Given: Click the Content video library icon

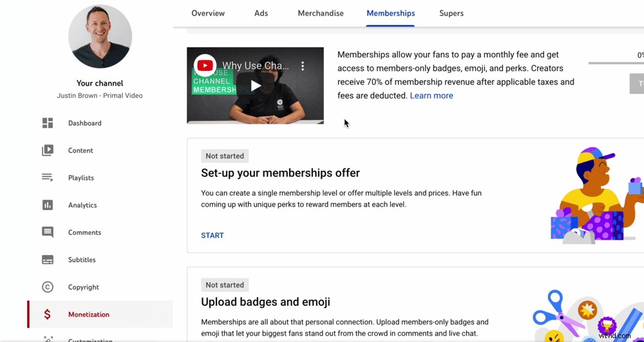Looking at the screenshot, I should pyautogui.click(x=48, y=150).
